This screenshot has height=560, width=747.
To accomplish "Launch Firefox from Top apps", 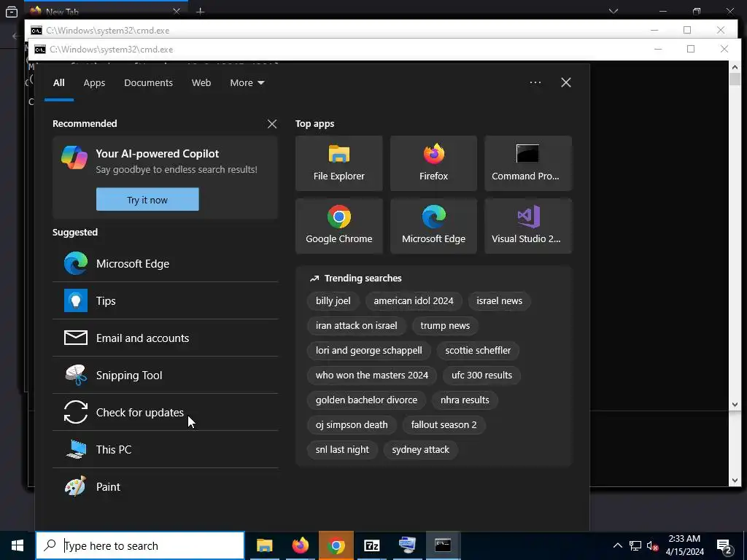I will coord(433,163).
